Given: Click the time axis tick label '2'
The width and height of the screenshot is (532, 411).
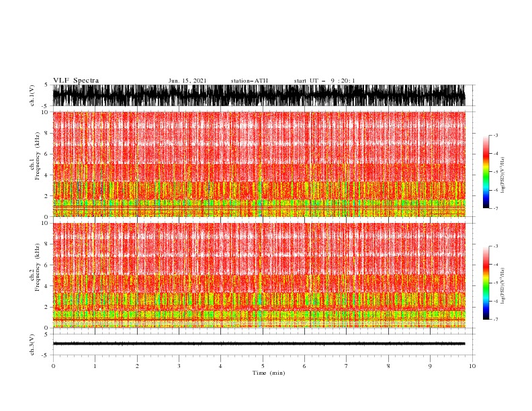Looking at the screenshot, I should (137, 366).
